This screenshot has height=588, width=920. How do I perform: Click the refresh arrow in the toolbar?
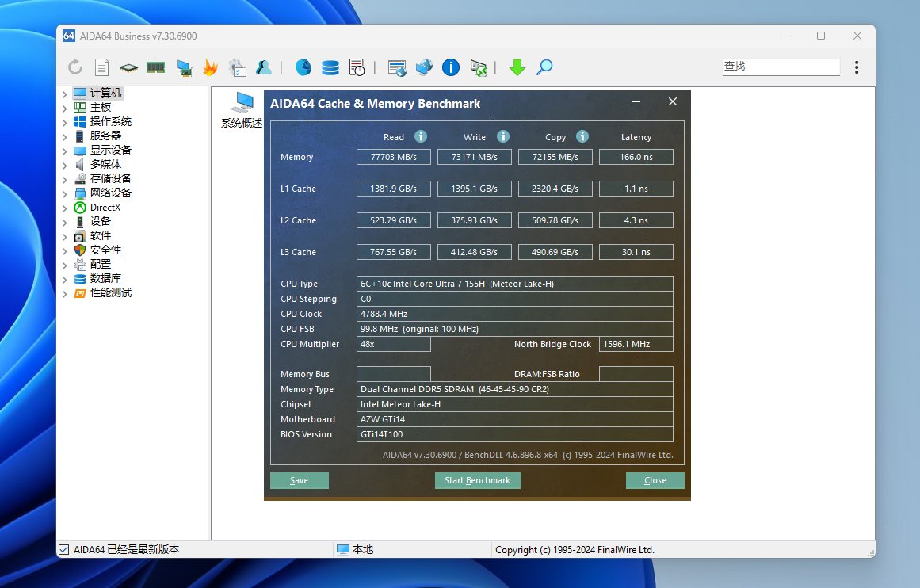point(75,67)
